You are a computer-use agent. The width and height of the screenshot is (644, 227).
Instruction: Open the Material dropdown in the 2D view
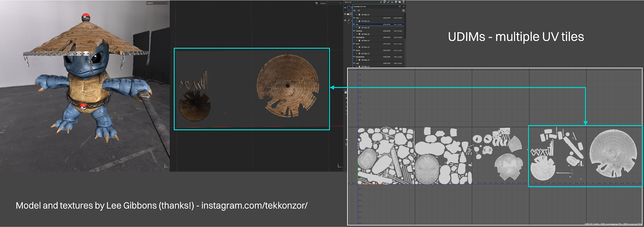coord(330,3)
